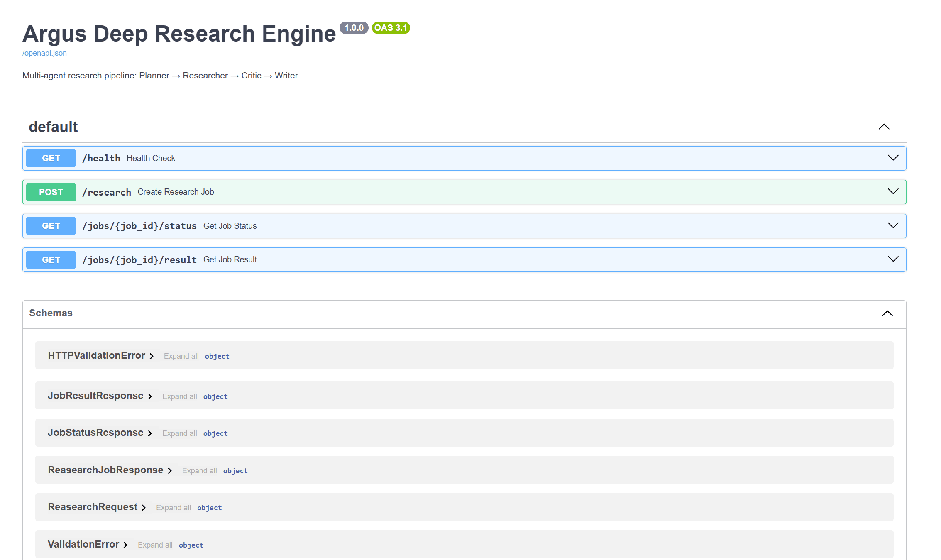Image resolution: width=941 pixels, height=560 pixels.
Task: Expand the HTTPValidationError schema arrow
Action: point(152,356)
